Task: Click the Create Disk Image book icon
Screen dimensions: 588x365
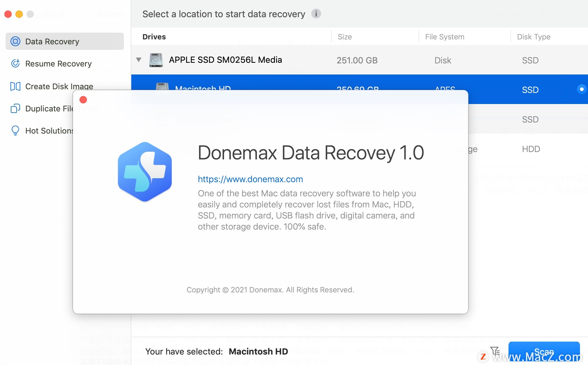Action: [15, 86]
